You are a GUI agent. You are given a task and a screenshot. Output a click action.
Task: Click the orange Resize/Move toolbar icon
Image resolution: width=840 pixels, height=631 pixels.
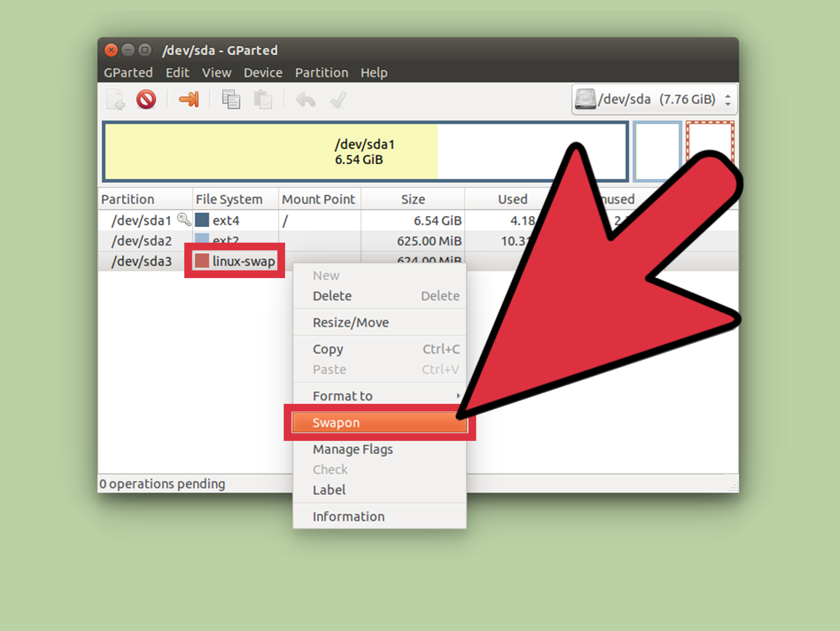tap(189, 100)
